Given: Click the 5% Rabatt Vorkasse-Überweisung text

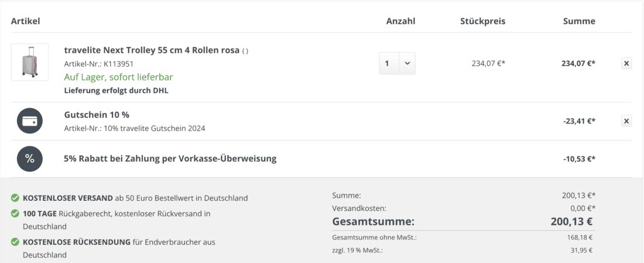Looking at the screenshot, I should point(170,158).
